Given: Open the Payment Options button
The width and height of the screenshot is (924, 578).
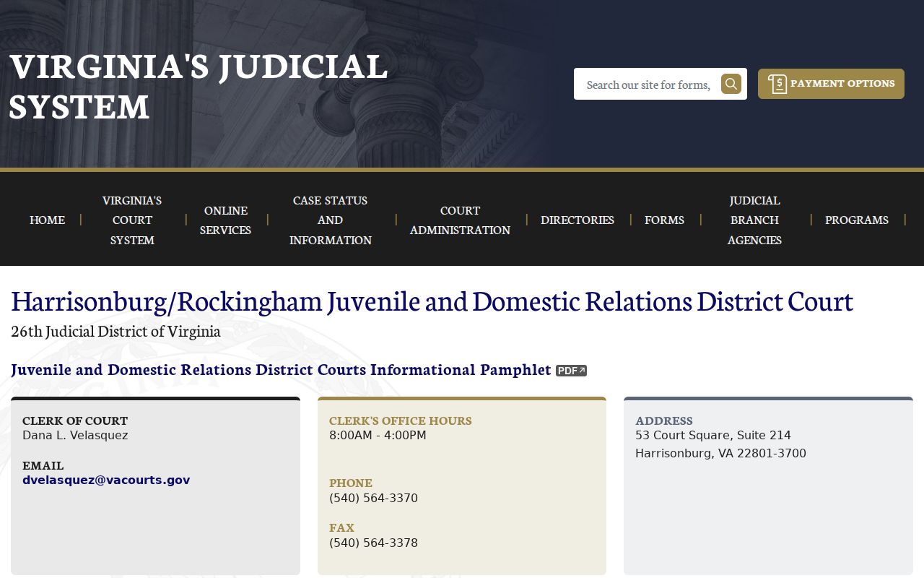Looking at the screenshot, I should (831, 84).
